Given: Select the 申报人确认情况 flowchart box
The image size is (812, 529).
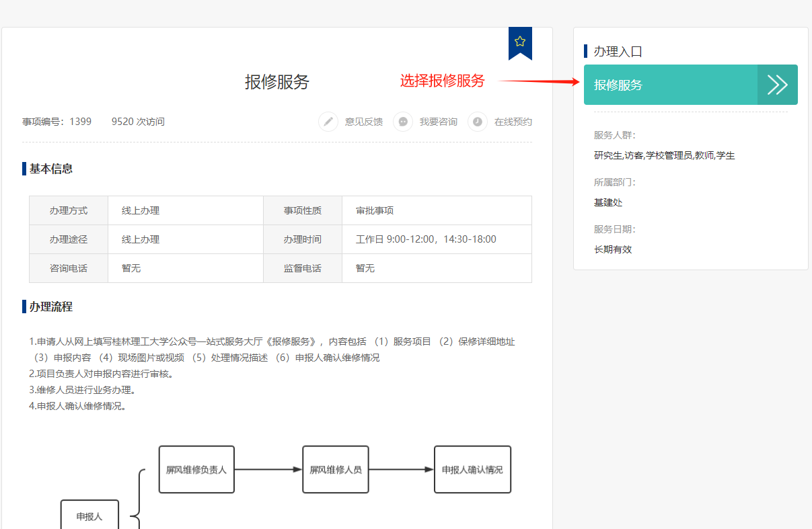Looking at the screenshot, I should [472, 470].
